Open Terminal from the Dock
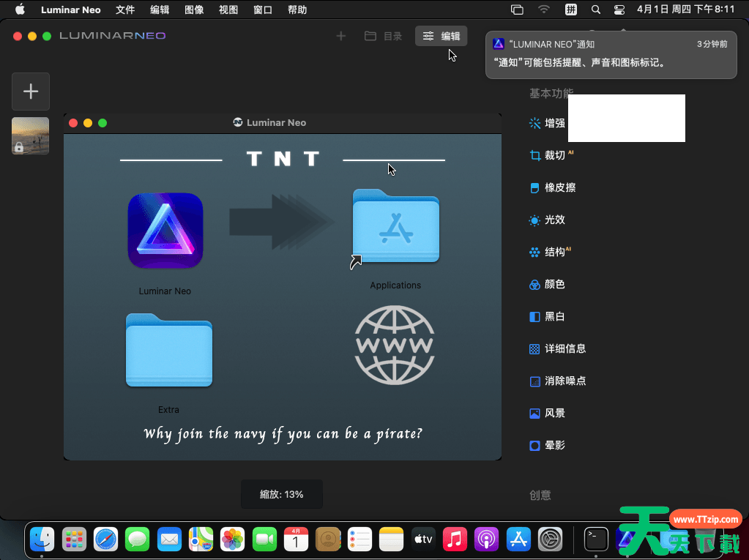749x560 pixels. [596, 540]
